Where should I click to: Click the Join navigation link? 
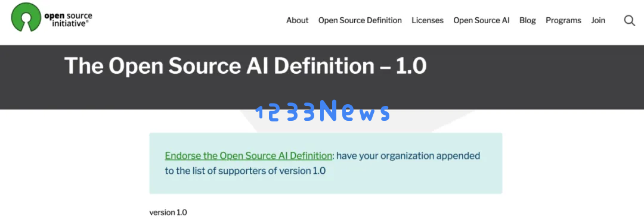(598, 20)
